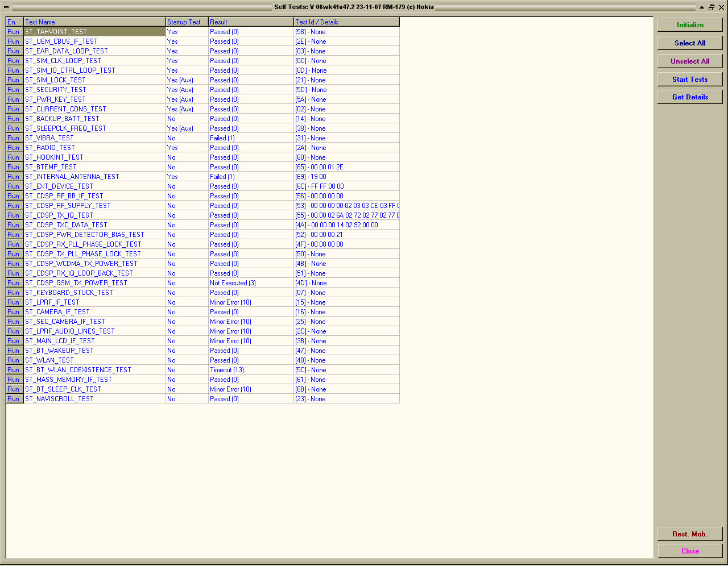Screen dimensions: 728x566
Task: Click Minor Error (10) result for ST_BT_SLEEP_CLK_TEST
Action: coord(251,389)
